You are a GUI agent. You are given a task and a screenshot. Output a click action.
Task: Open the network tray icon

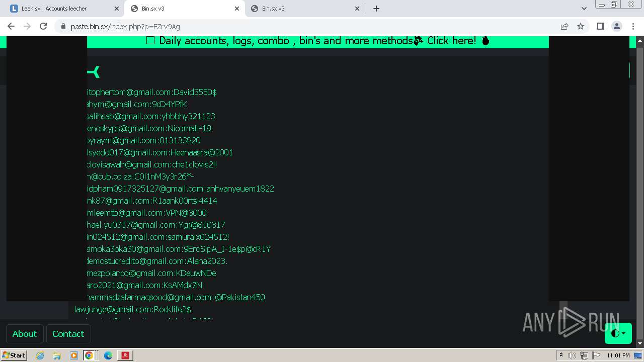584,355
